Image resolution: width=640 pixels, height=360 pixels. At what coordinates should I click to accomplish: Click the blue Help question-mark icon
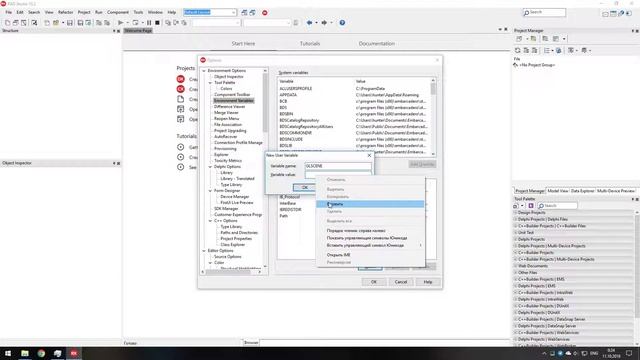[x=342, y=23]
